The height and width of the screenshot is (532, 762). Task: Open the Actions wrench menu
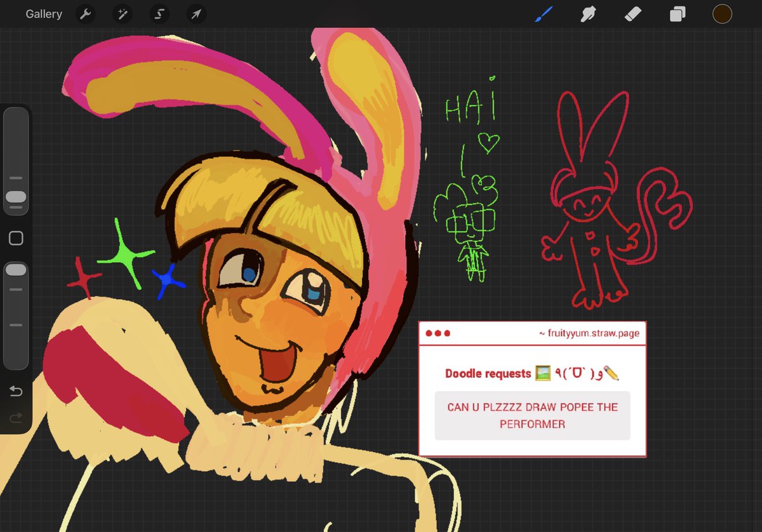[x=85, y=14]
